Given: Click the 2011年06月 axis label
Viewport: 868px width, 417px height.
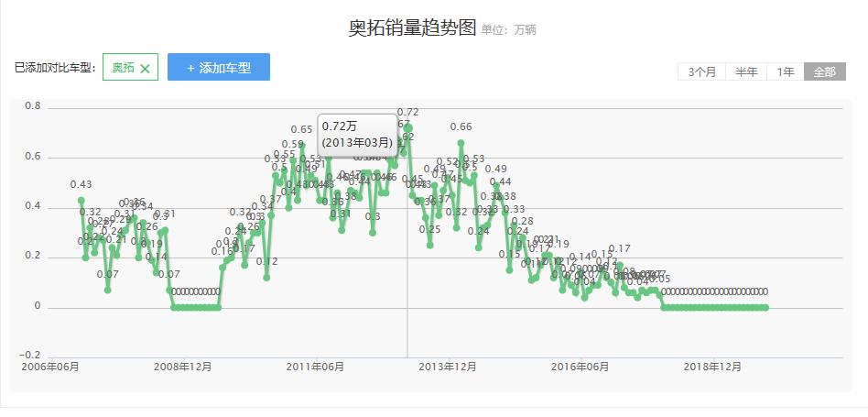Looking at the screenshot, I should click(316, 367).
